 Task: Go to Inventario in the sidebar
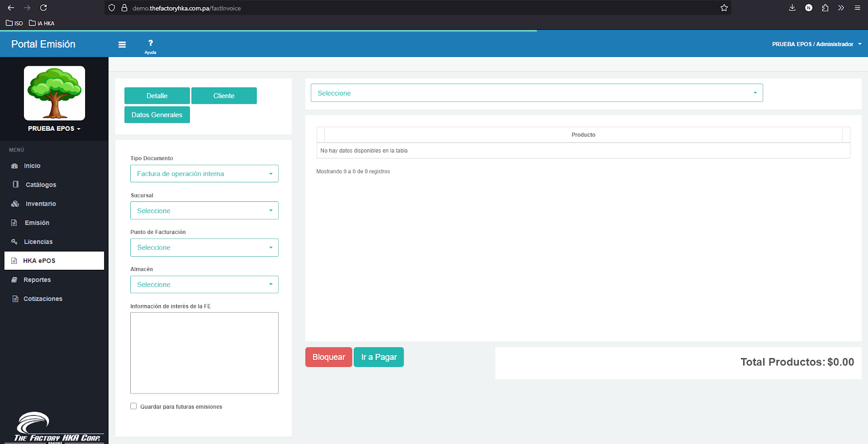coord(41,204)
